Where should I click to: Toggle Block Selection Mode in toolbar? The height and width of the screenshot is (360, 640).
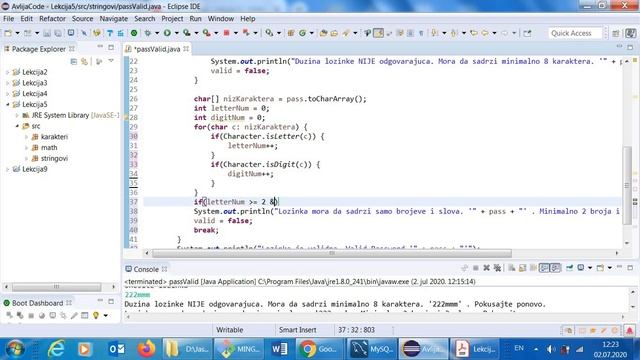coord(410,33)
